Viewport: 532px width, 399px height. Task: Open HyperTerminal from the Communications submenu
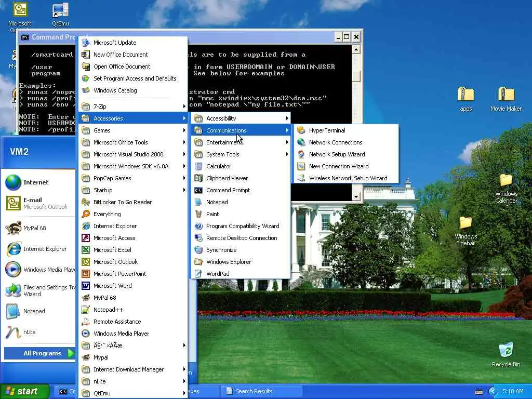[345, 130]
